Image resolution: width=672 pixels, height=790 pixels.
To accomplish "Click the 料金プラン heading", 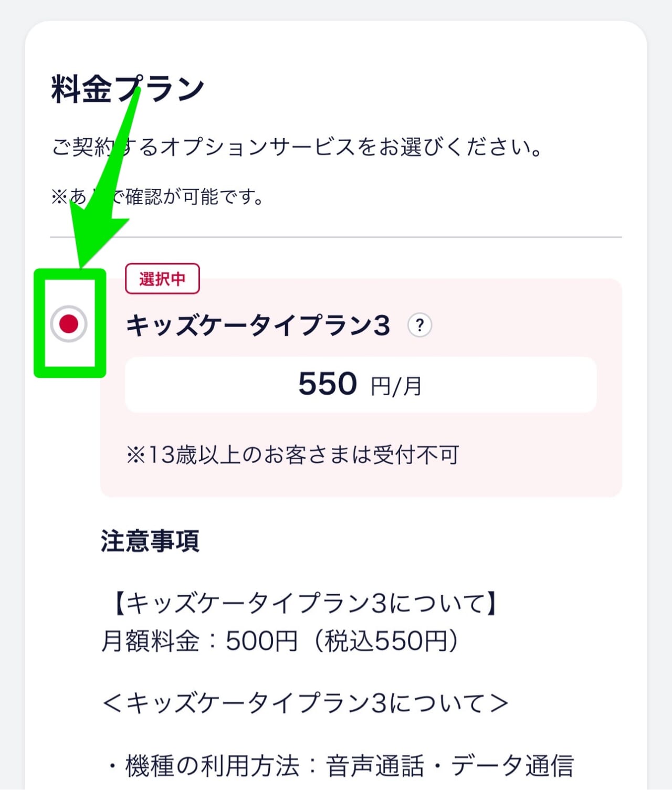I will click(128, 88).
